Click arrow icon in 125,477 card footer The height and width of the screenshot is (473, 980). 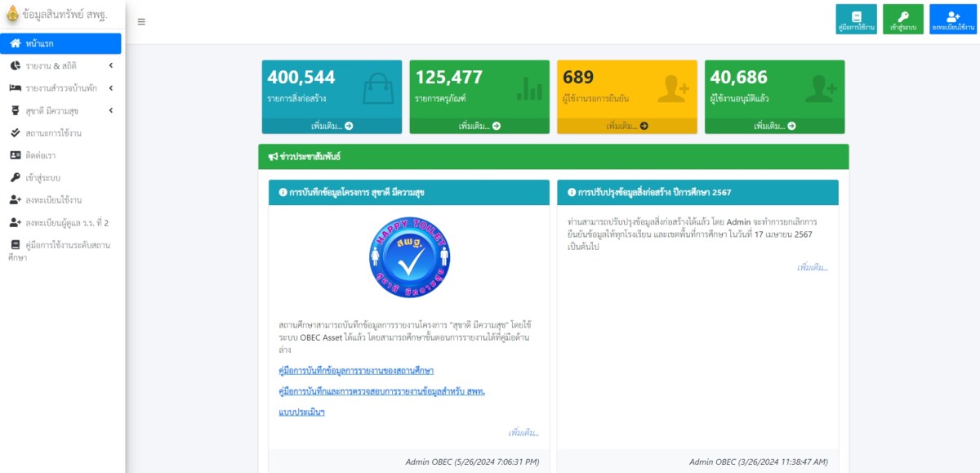(497, 126)
